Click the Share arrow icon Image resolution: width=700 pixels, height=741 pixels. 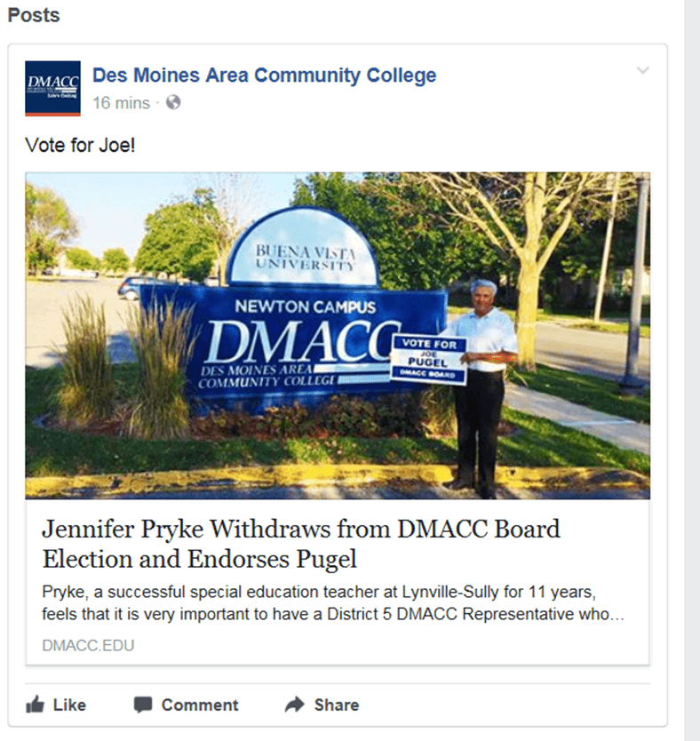point(295,705)
